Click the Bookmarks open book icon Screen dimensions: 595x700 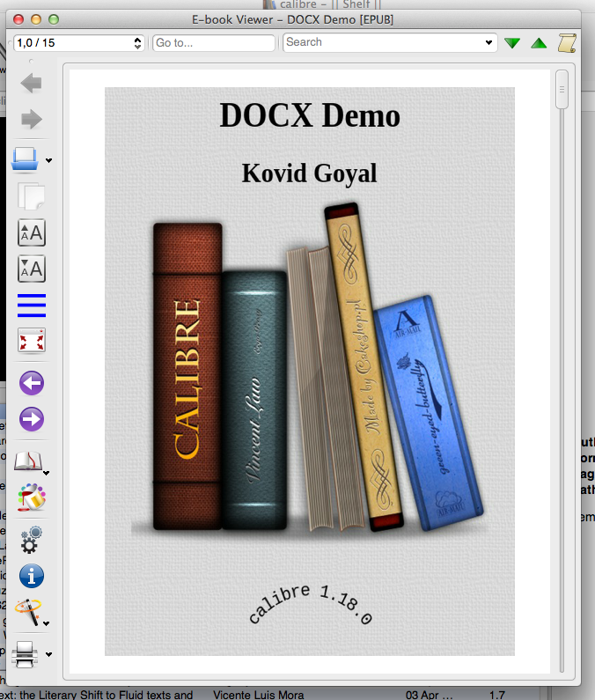27,461
